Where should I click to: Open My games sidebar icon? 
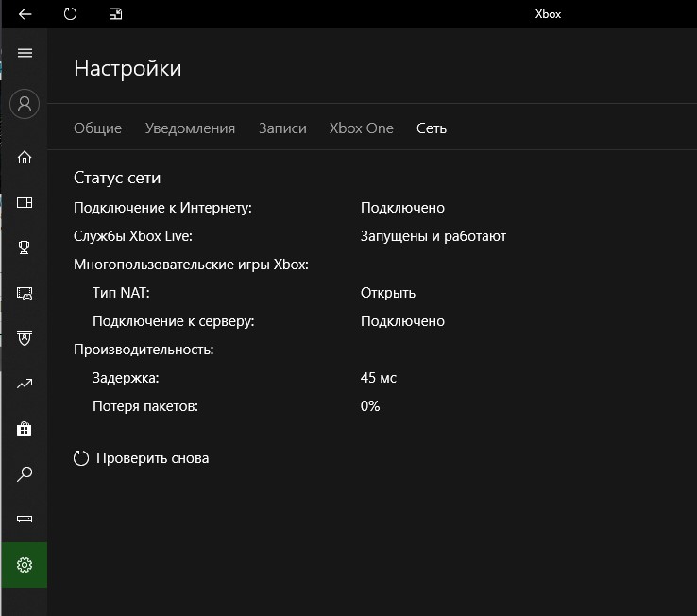25,203
